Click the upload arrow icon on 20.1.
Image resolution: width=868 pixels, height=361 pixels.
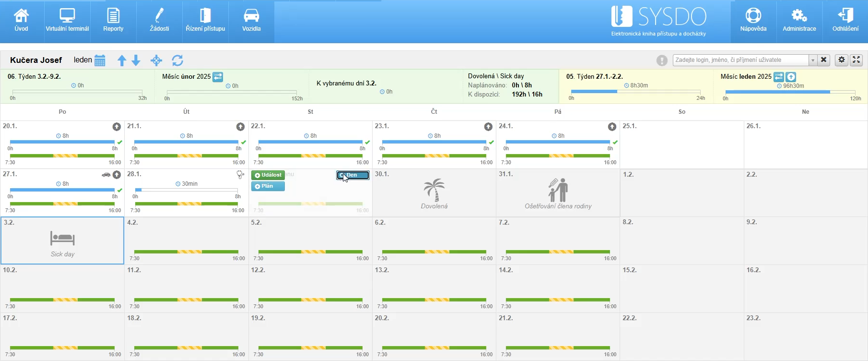(x=117, y=127)
